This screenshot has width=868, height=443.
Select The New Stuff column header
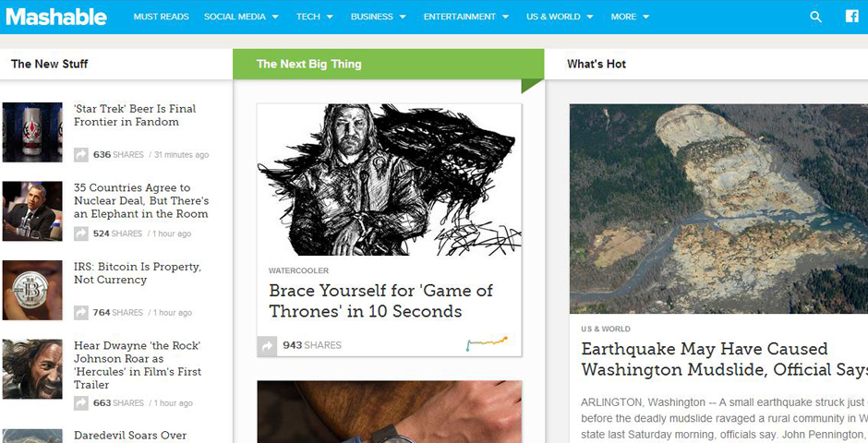pyautogui.click(x=49, y=65)
